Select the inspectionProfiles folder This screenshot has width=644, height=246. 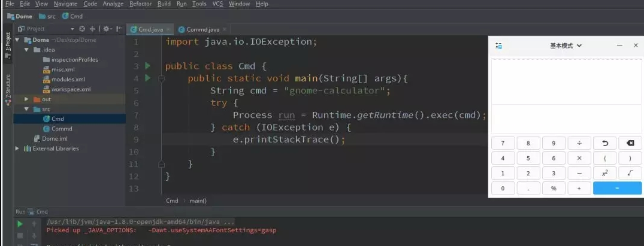(x=70, y=59)
